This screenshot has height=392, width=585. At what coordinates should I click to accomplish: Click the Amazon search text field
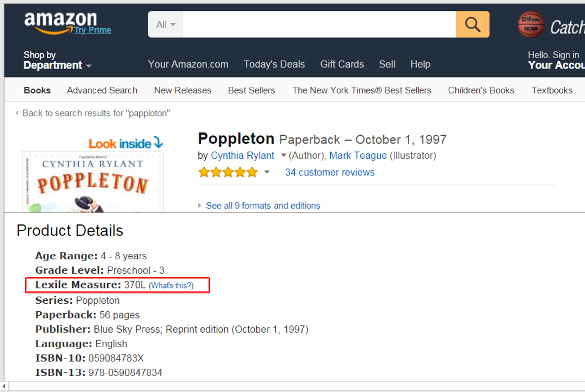(318, 25)
